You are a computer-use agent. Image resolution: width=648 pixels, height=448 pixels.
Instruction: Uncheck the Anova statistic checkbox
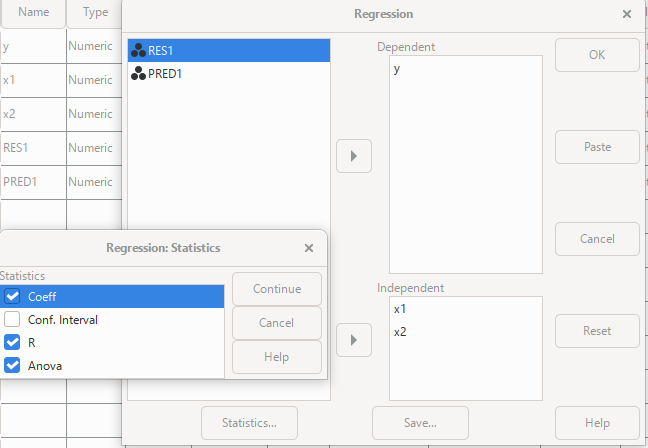12,365
